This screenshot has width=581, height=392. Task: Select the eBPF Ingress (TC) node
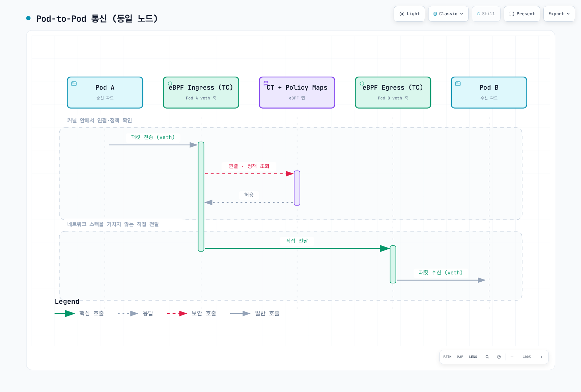click(201, 93)
